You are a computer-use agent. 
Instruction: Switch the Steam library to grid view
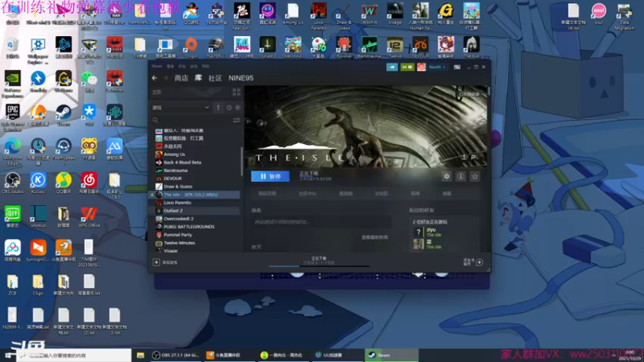coord(236,92)
